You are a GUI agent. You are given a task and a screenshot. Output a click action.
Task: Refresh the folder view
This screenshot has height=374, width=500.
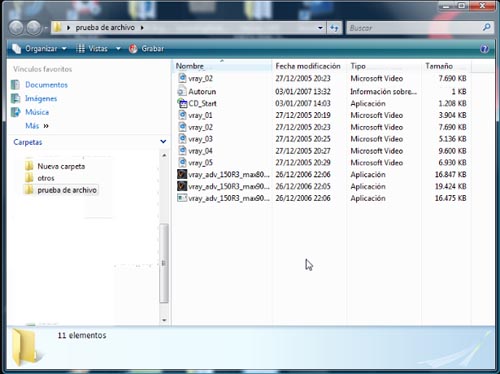(x=334, y=28)
